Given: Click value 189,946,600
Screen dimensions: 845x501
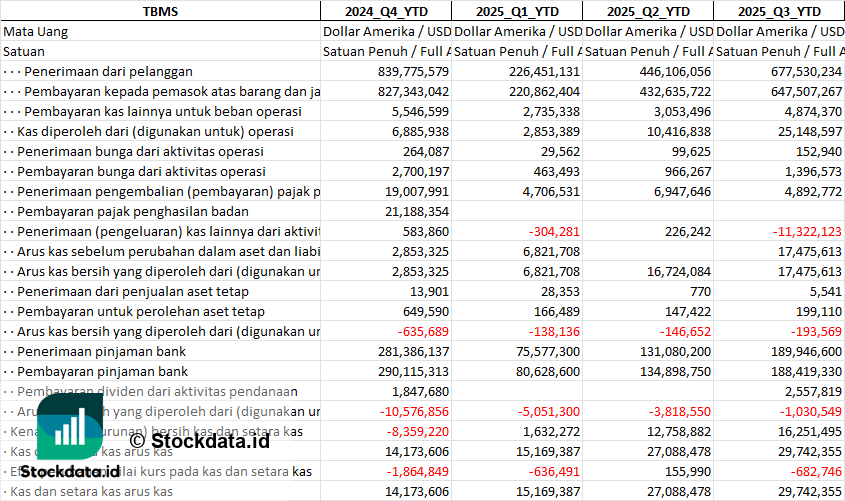Looking at the screenshot, I should coord(806,351).
